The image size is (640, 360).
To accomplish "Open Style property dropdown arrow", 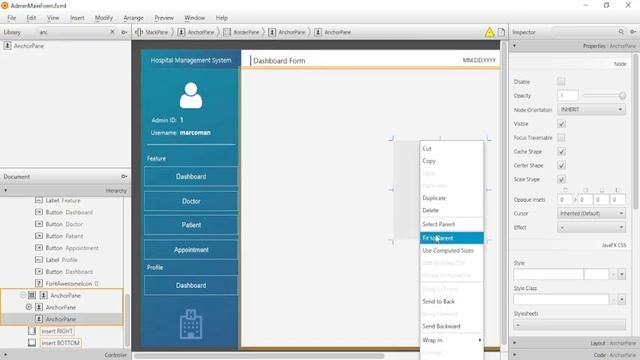I will [621, 274].
